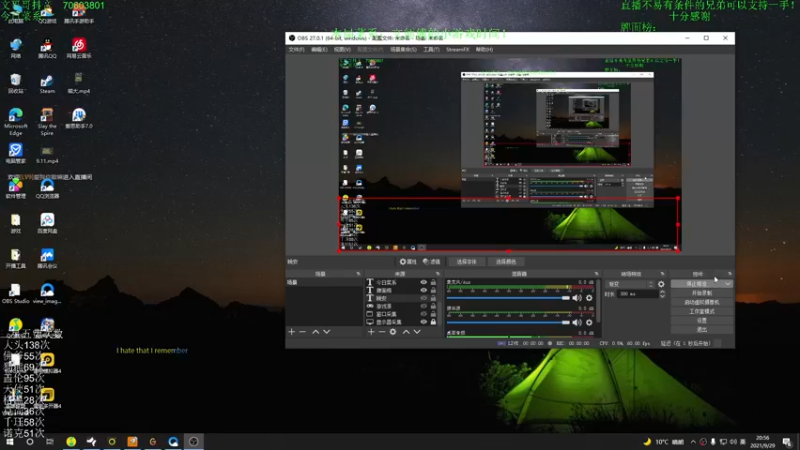Open 文件(F) menu in OBS
Screen dimensions: 800x450
tap(296, 49)
